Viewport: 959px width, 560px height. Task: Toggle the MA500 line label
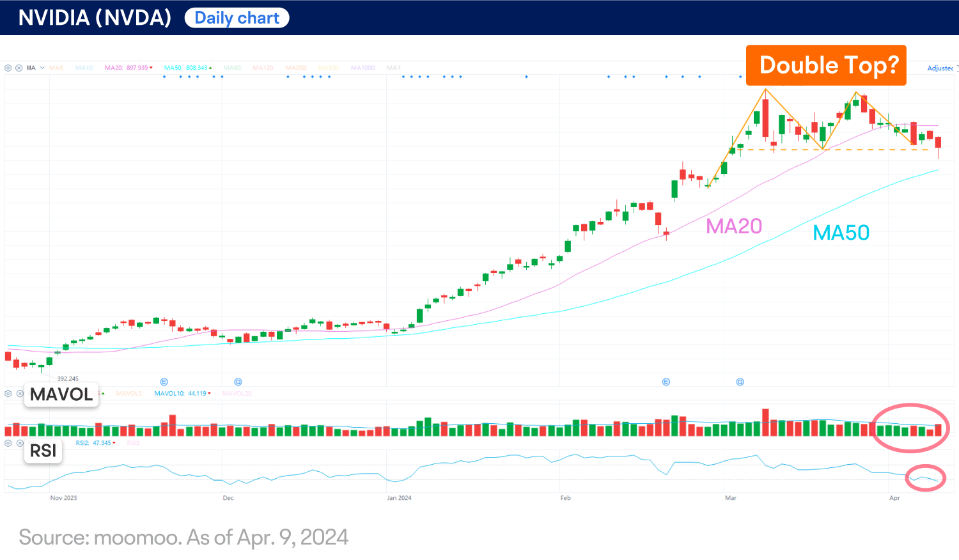click(329, 68)
